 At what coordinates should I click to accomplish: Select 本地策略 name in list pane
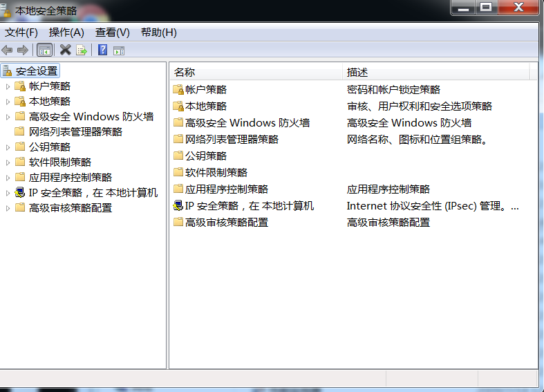point(206,106)
